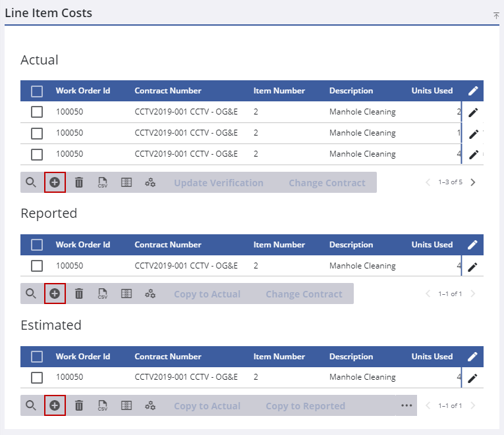The width and height of the screenshot is (504, 435).
Task: Click the search icon under Reported grid
Action: point(31,294)
